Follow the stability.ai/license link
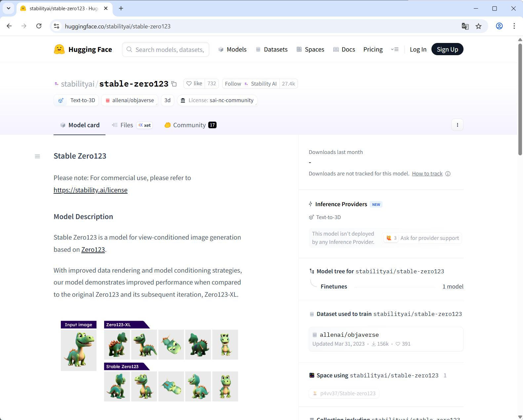Viewport: 523px width, 420px height. [91, 190]
